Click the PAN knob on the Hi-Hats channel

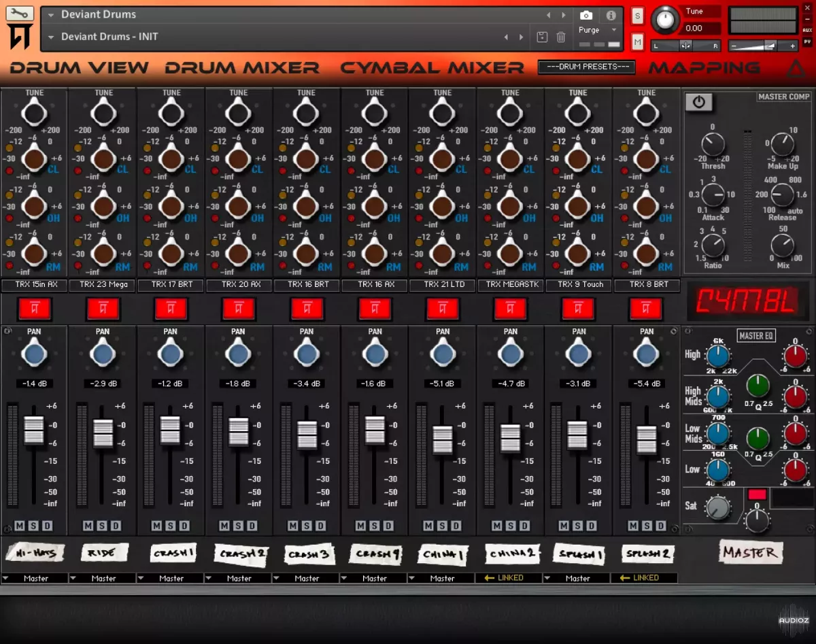click(35, 354)
